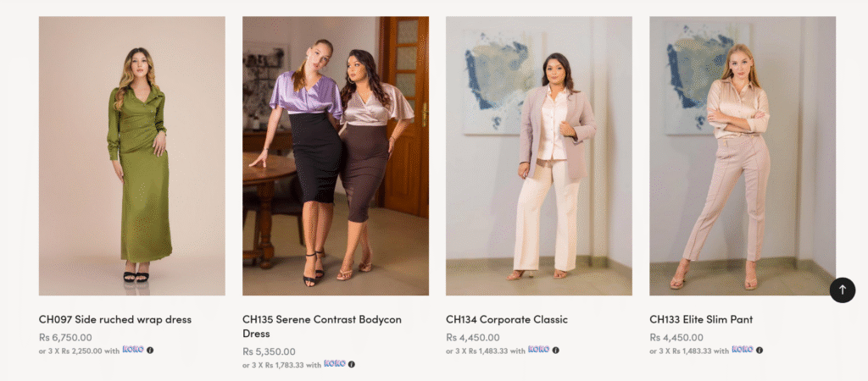Click the Rs 5,350.00 price
868x381 pixels.
[x=269, y=351]
